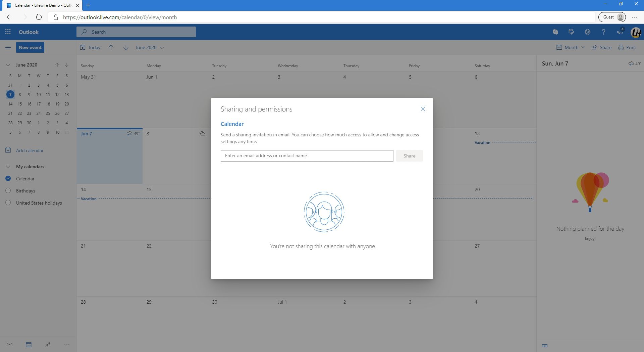Click the Share button in dialog
This screenshot has height=352, width=644.
409,156
